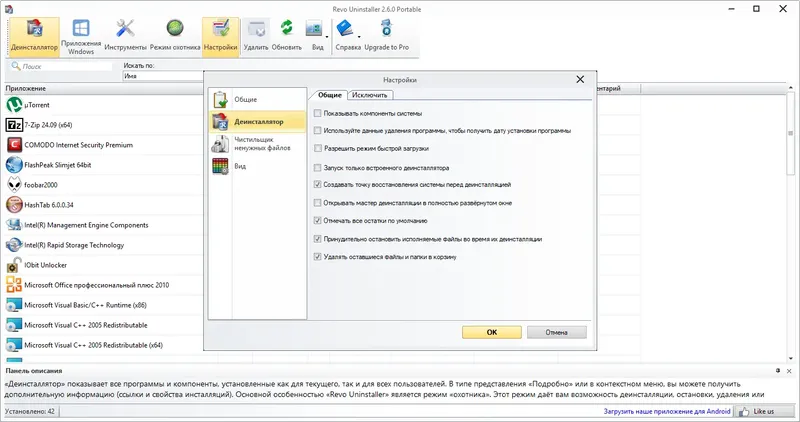Uncheck Создавать точку восстановления системы checkbox
The width and height of the screenshot is (800, 422).
point(317,185)
